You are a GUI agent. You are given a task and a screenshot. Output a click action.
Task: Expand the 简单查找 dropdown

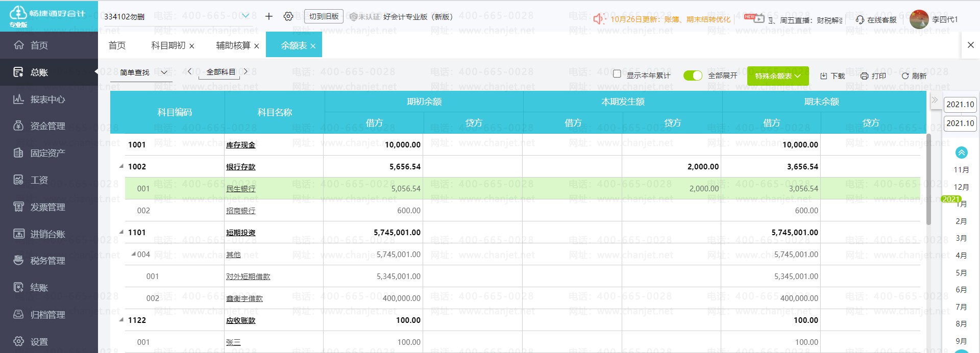[144, 72]
